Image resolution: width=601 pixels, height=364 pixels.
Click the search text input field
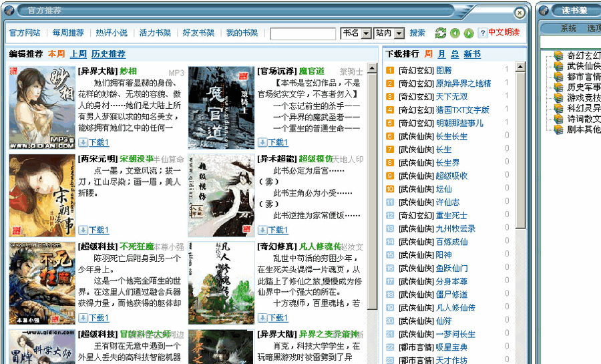303,33
